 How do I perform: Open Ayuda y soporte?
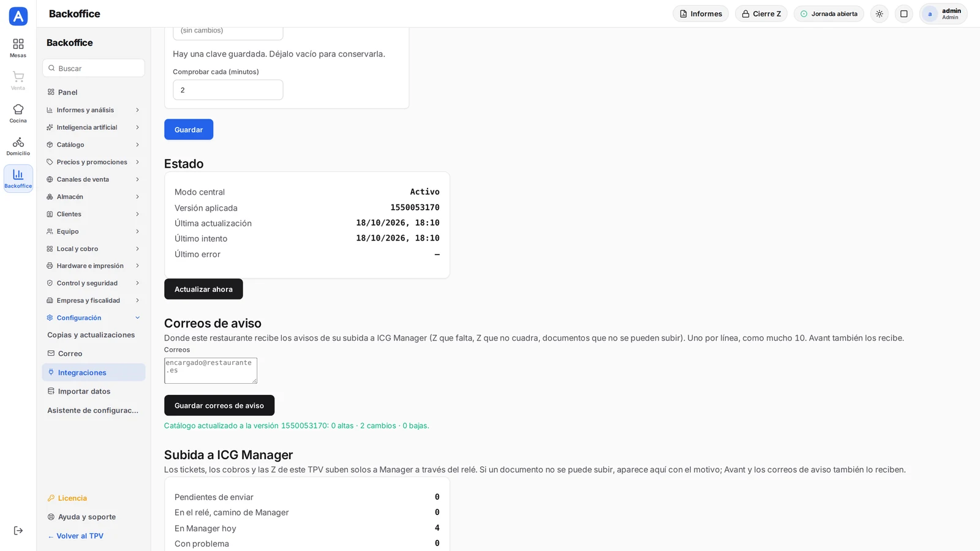click(x=94, y=517)
